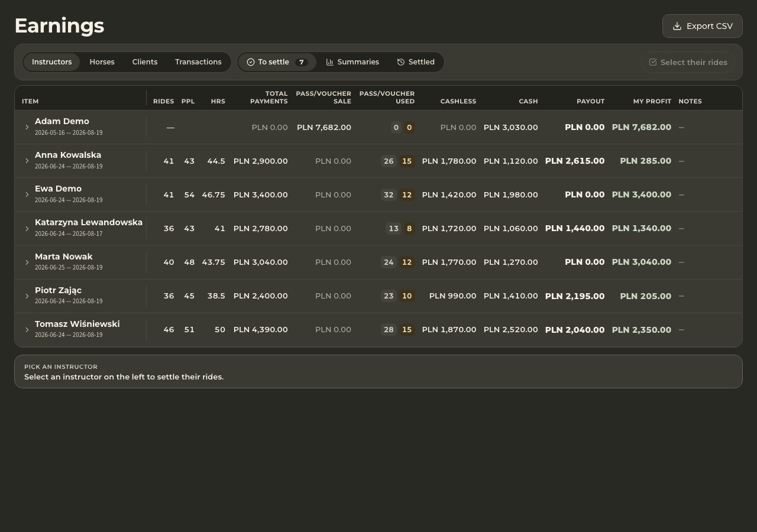Screen dimensions: 757x532
Task: Select instructor name Ewa Demo
Action: tap(58, 189)
